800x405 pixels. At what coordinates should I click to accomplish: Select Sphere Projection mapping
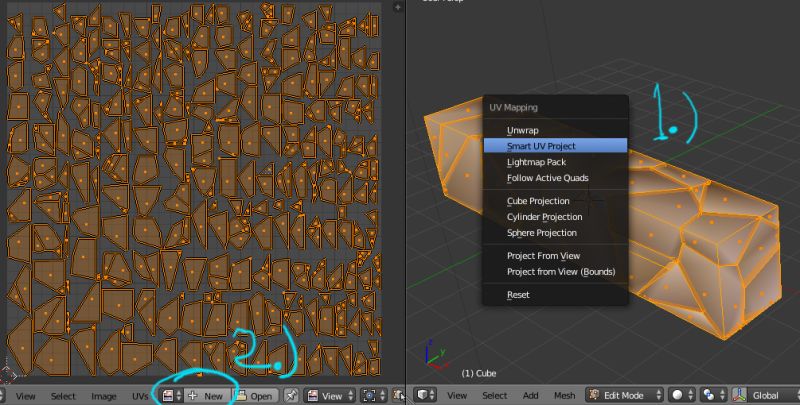coord(555,233)
